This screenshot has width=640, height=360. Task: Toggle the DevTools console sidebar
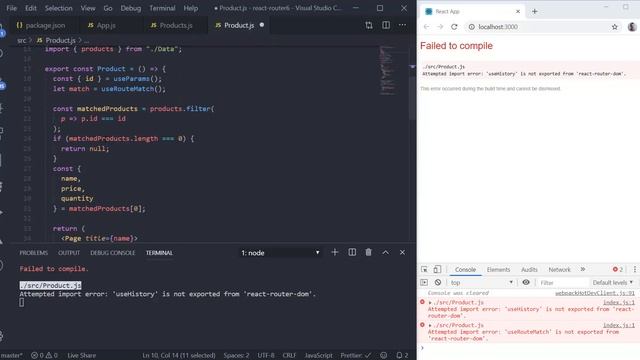coord(424,282)
